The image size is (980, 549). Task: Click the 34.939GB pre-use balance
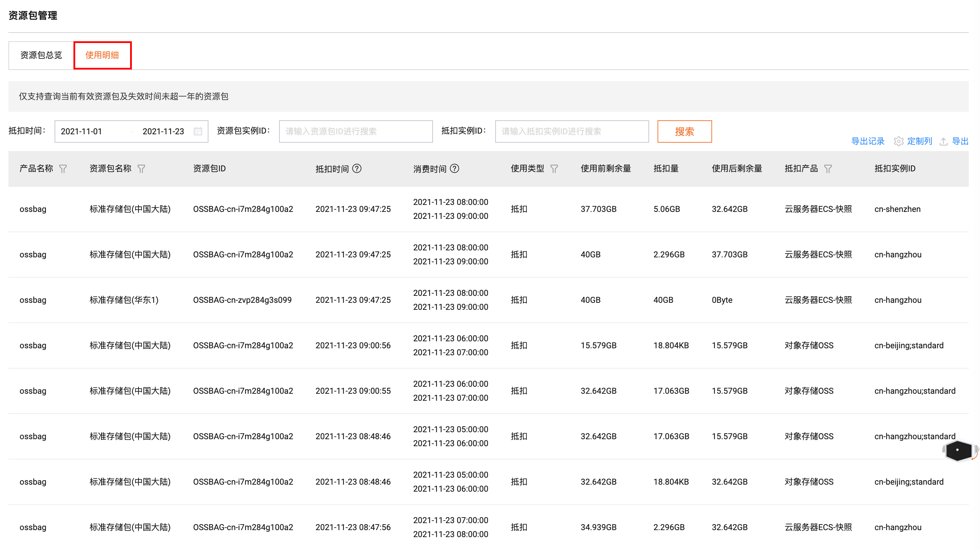click(598, 527)
